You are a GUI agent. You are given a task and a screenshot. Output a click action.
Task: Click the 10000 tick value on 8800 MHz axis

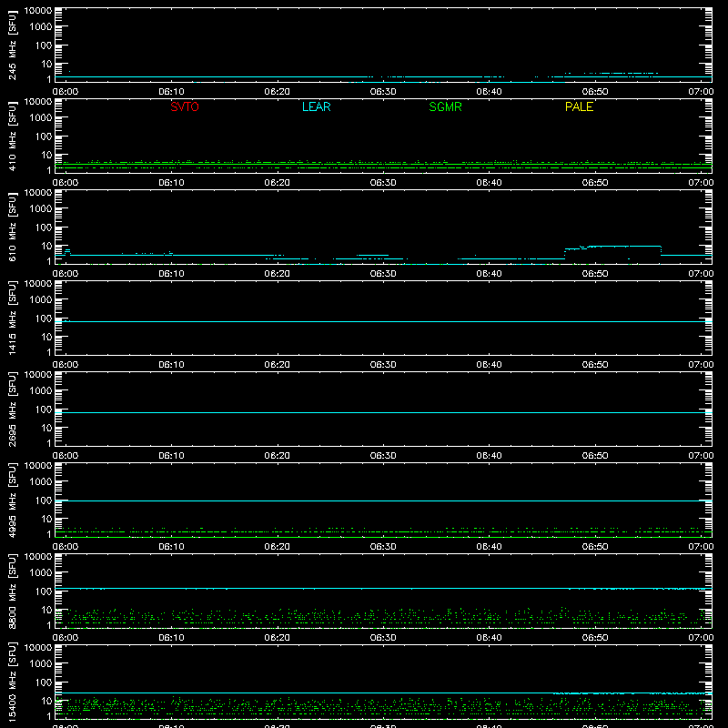38,557
